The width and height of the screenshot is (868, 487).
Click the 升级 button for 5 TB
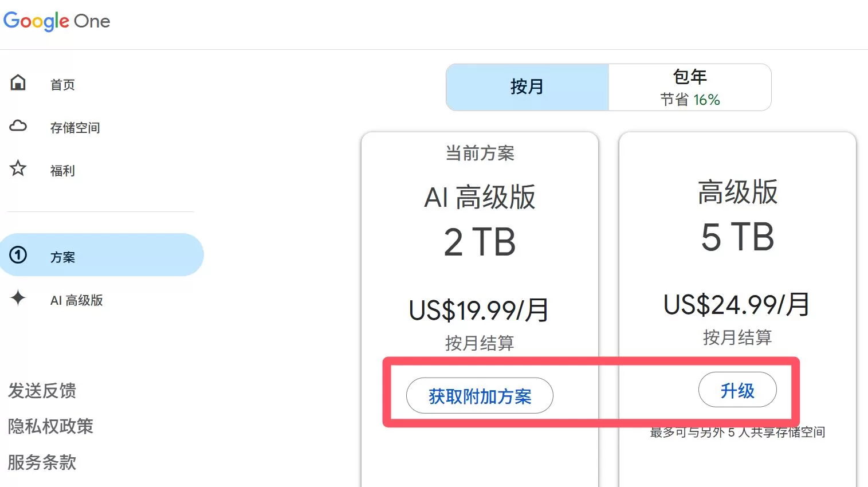click(737, 390)
